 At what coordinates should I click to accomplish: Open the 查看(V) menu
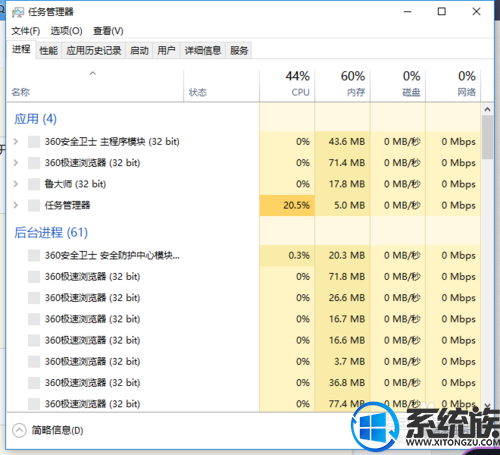tap(108, 31)
